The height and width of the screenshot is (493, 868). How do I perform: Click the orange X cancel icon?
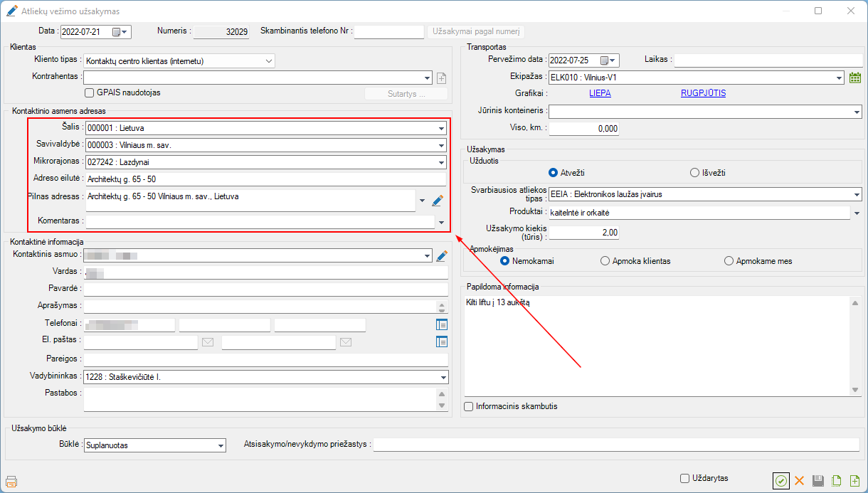[x=799, y=481]
